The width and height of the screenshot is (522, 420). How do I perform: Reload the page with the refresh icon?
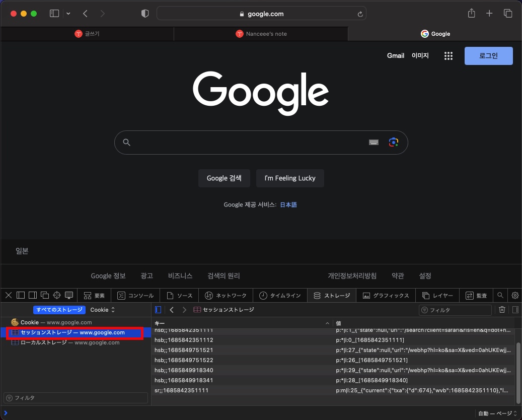(360, 14)
